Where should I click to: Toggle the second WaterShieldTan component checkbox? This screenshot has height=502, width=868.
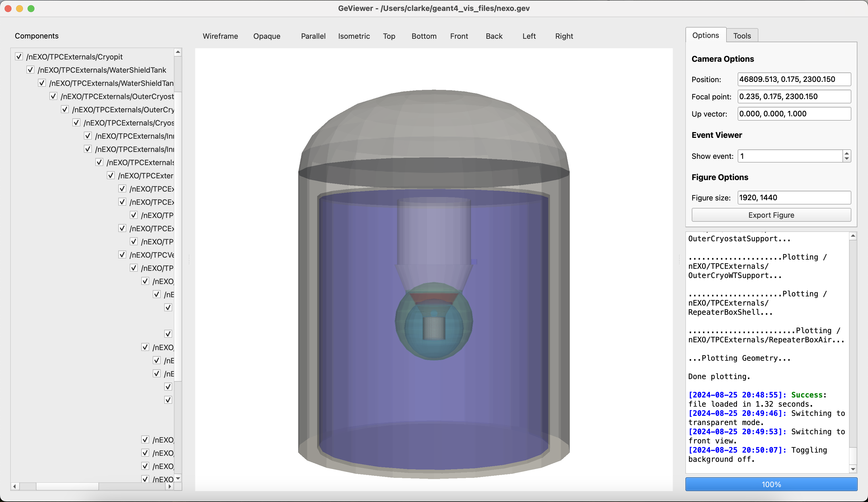tap(42, 83)
